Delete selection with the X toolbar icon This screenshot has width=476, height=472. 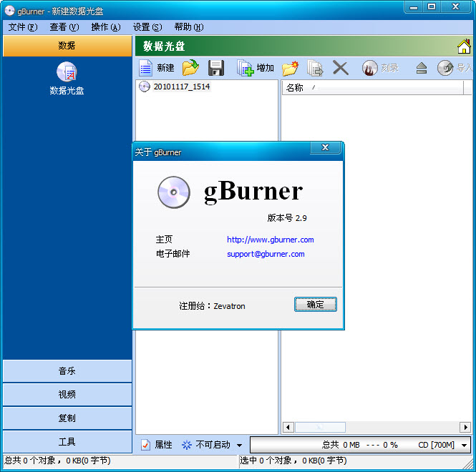pos(340,67)
